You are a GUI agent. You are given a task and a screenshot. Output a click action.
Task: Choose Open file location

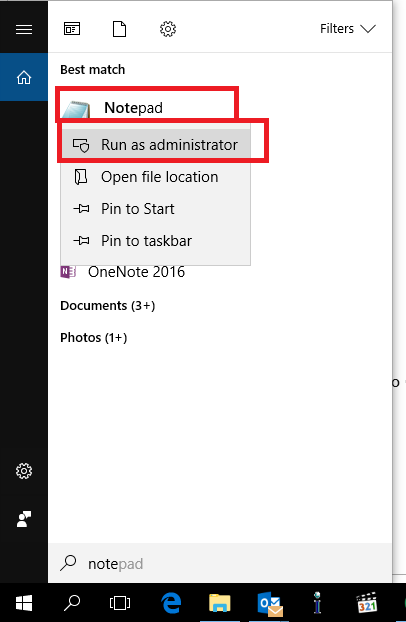(156, 177)
